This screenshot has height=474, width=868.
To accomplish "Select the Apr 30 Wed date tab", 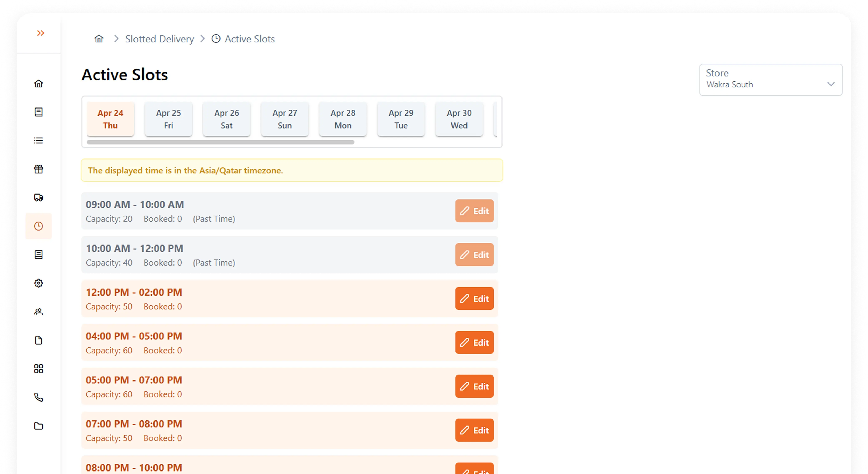I will pyautogui.click(x=459, y=119).
